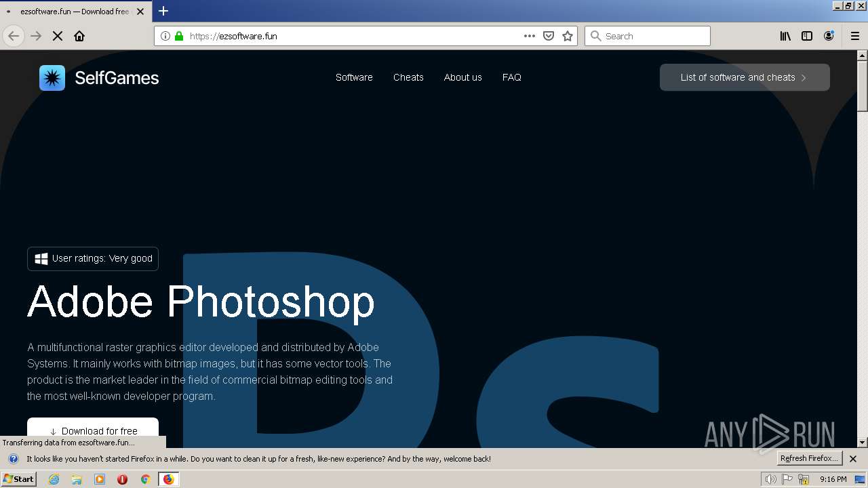This screenshot has width=868, height=488.
Task: Close the ezsoftware.fun tab
Action: pos(140,12)
